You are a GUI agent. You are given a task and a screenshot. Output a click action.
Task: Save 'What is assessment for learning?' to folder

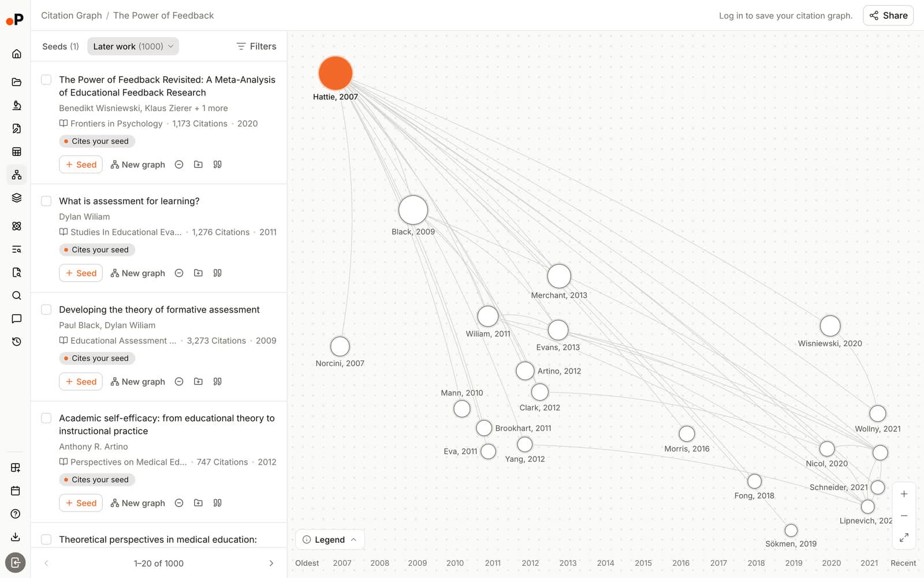click(x=198, y=273)
